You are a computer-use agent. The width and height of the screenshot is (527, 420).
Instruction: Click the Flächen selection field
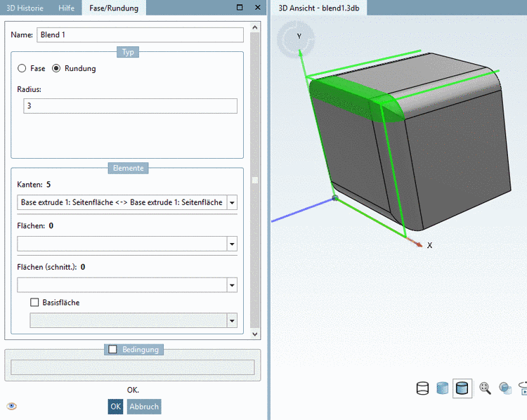click(x=122, y=244)
